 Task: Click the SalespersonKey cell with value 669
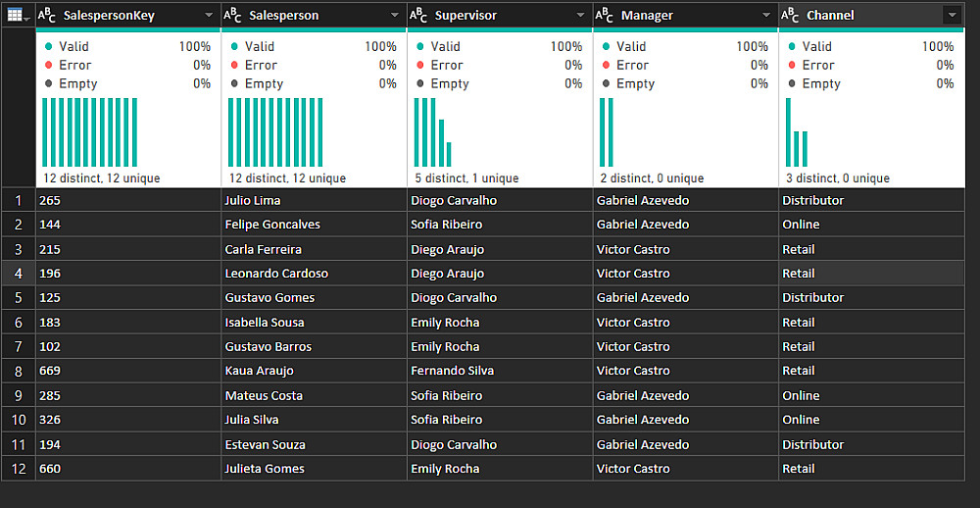[128, 371]
